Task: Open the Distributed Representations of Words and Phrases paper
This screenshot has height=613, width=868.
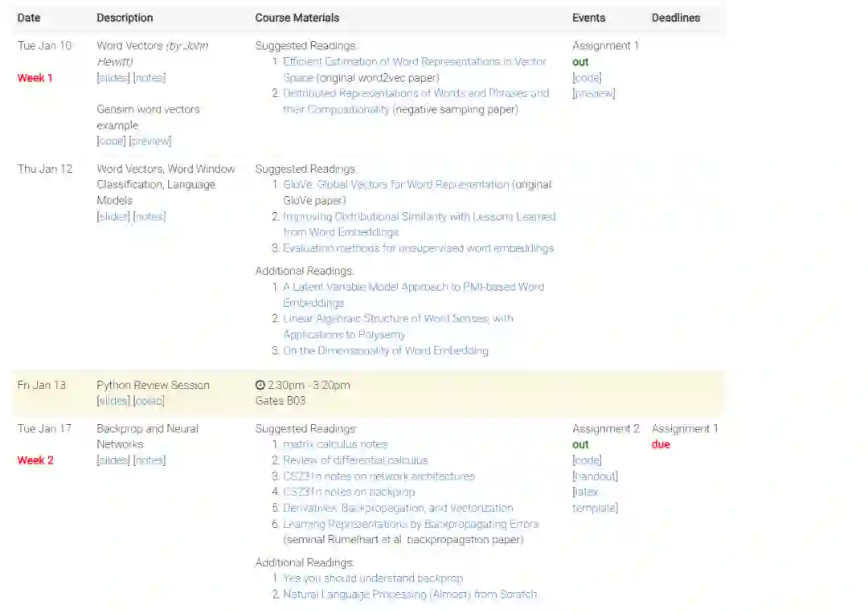Action: tap(416, 93)
